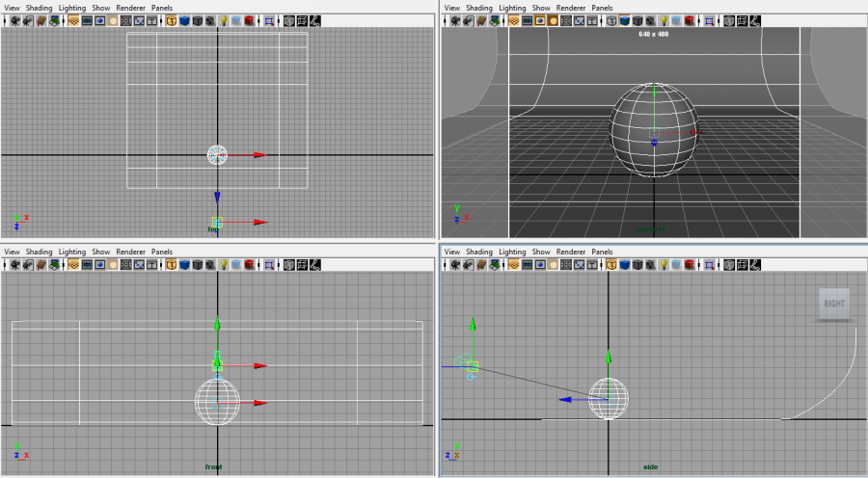Click red X-axis arrow on front view sphere

[260, 403]
